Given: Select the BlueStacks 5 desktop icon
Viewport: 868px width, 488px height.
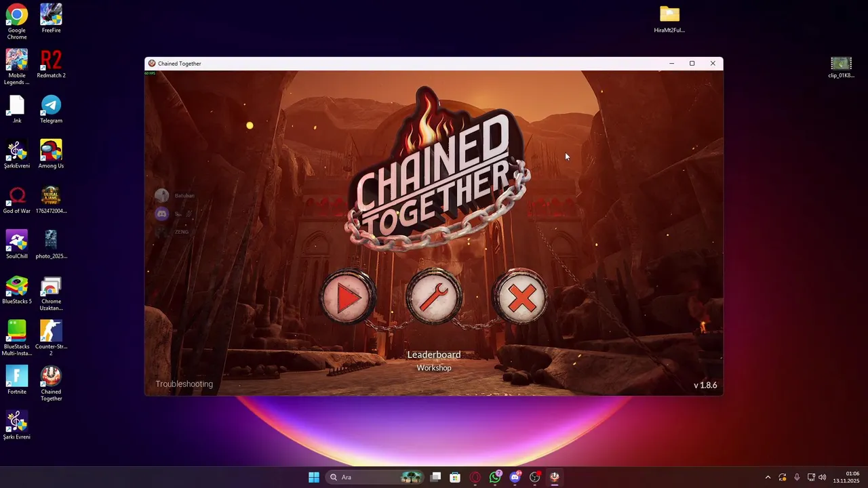Looking at the screenshot, I should (17, 290).
